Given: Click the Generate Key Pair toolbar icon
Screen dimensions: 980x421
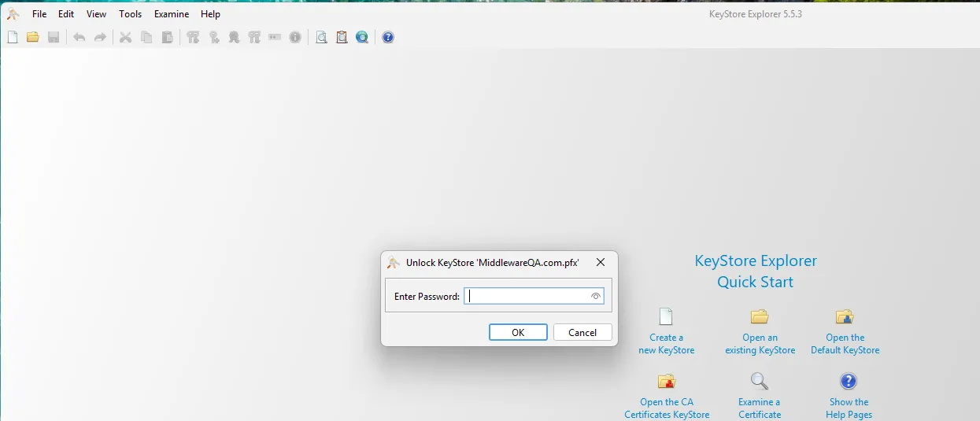Looking at the screenshot, I should (193, 37).
